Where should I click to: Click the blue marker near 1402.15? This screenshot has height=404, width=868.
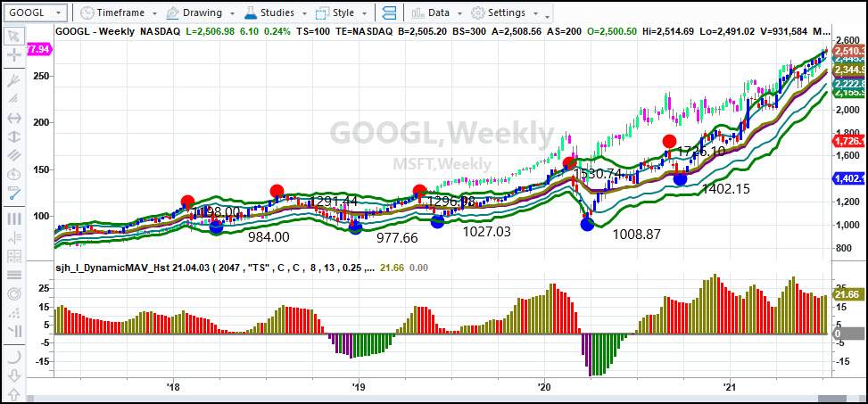(x=680, y=178)
